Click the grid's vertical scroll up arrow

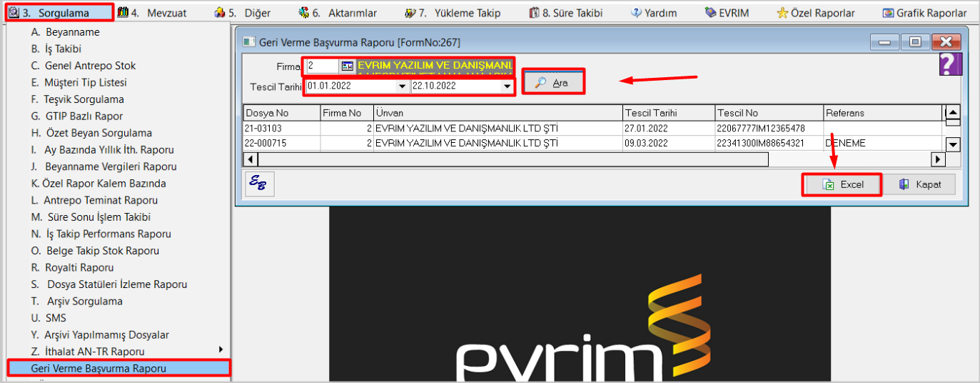pos(952,112)
